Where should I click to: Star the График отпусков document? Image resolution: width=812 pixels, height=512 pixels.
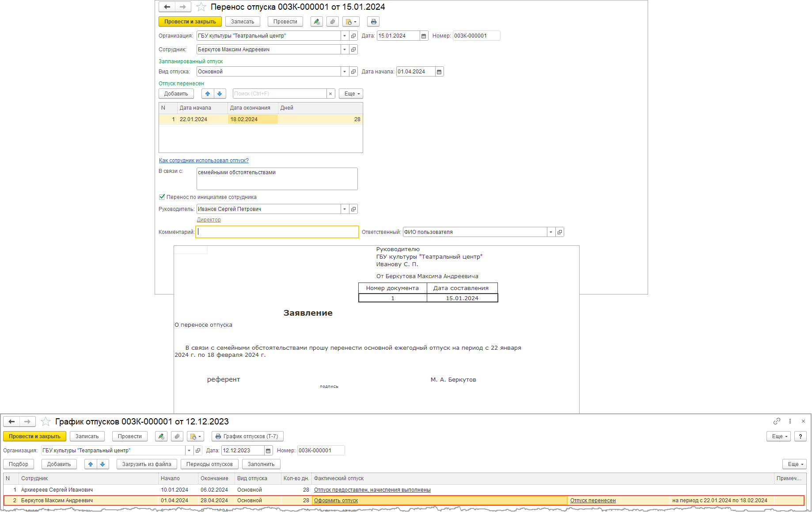click(x=46, y=422)
